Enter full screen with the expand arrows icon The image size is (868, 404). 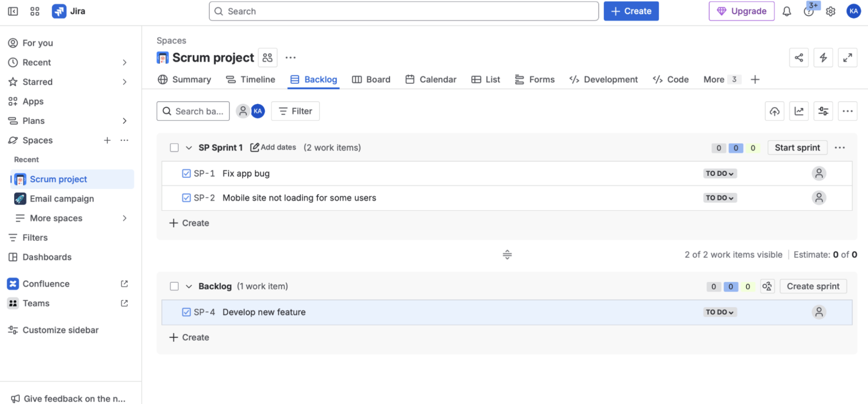click(x=847, y=58)
